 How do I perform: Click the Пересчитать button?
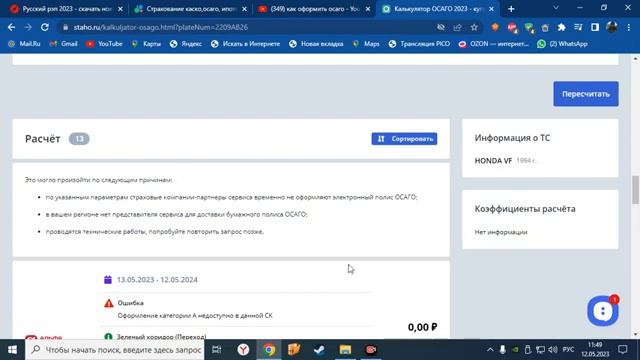(586, 94)
